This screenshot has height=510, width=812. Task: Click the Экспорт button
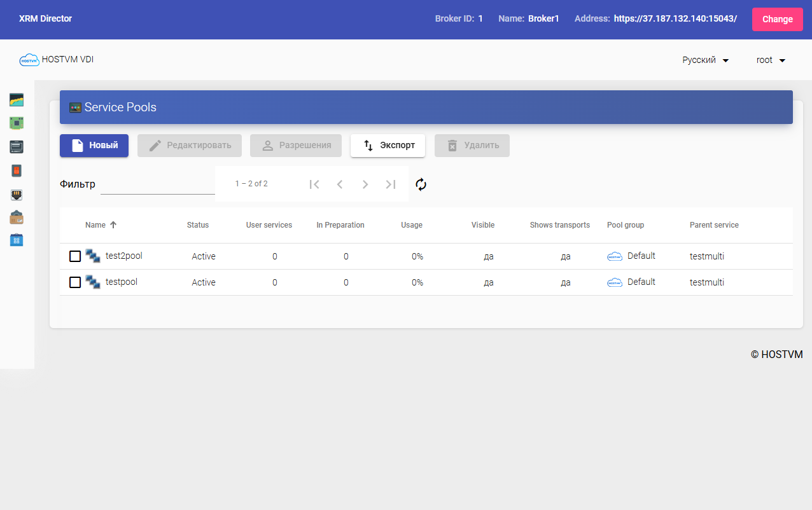click(x=388, y=146)
